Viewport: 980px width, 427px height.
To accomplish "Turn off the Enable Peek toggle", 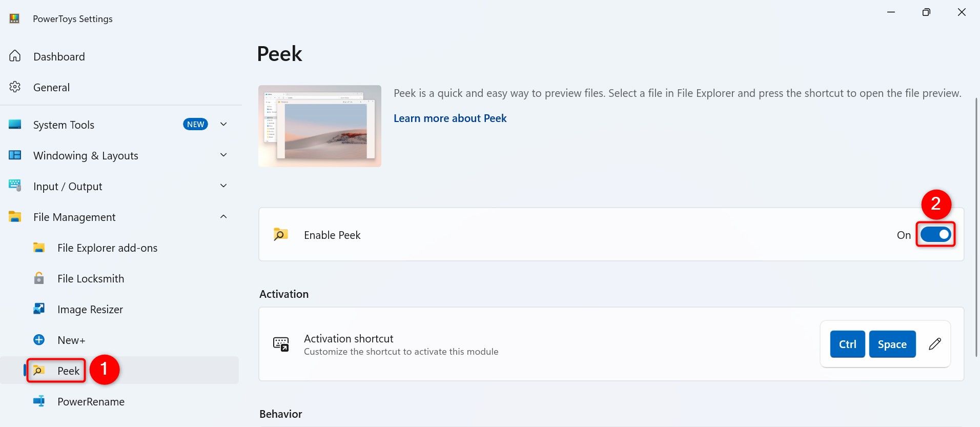I will (x=935, y=235).
